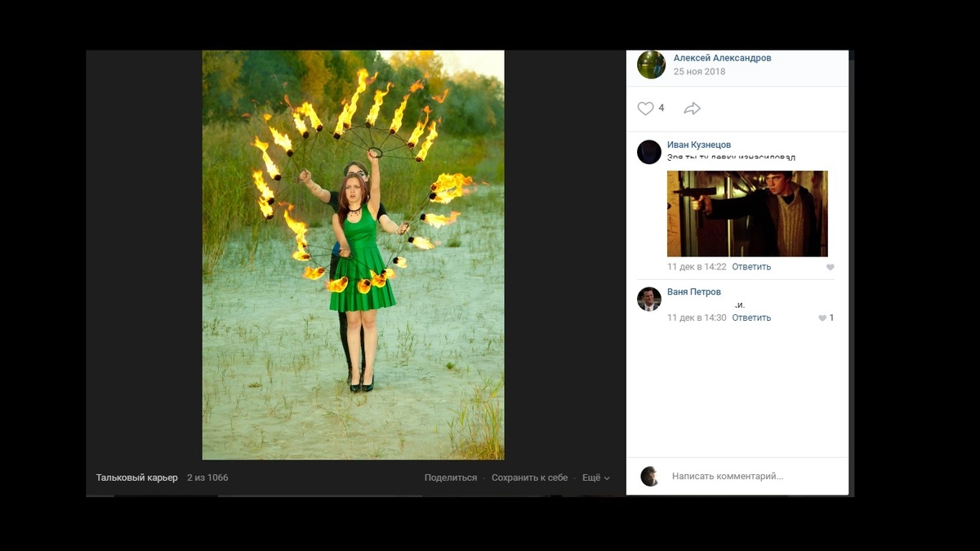980x551 pixels.
Task: Open Ваня Петров's profile name link
Action: (694, 291)
